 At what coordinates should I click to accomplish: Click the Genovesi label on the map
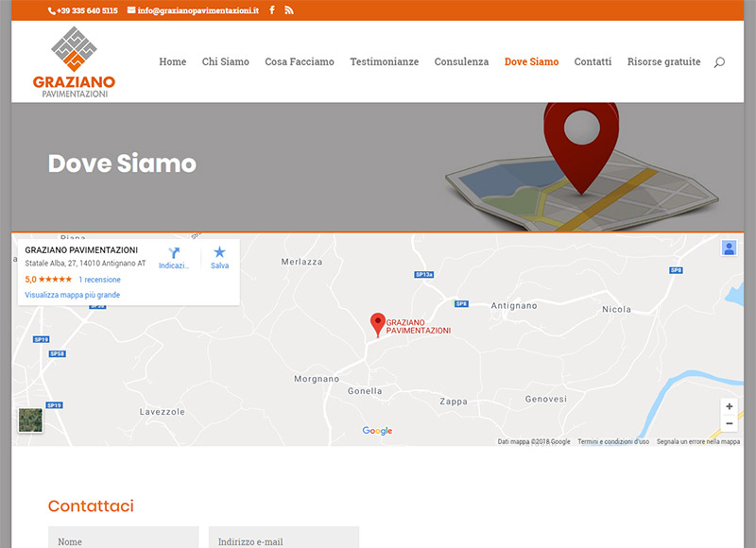coord(546,399)
